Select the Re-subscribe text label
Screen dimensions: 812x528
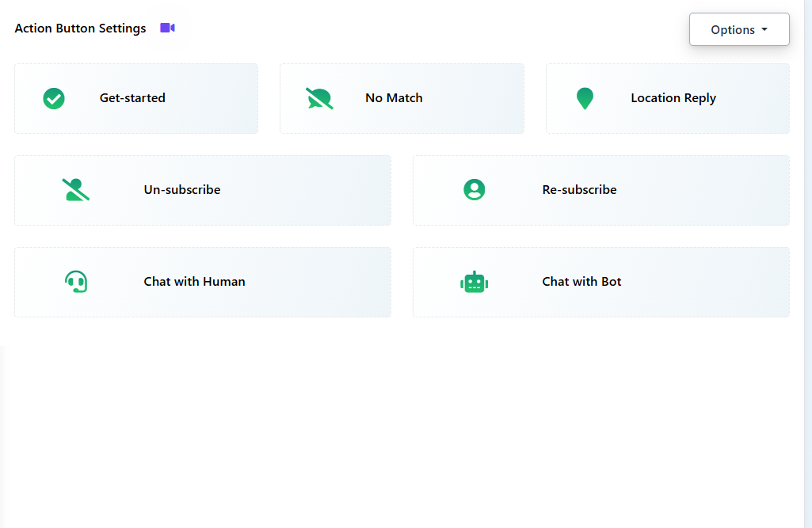[x=579, y=190]
